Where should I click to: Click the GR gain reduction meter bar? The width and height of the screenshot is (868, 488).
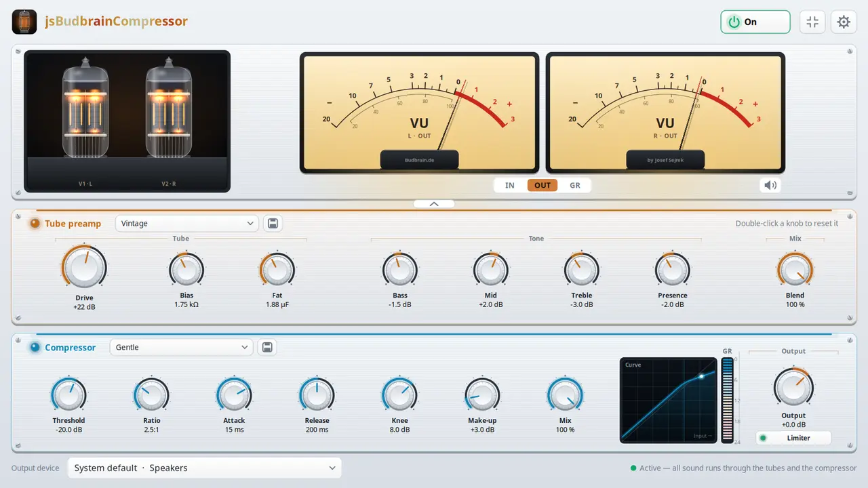728,400
